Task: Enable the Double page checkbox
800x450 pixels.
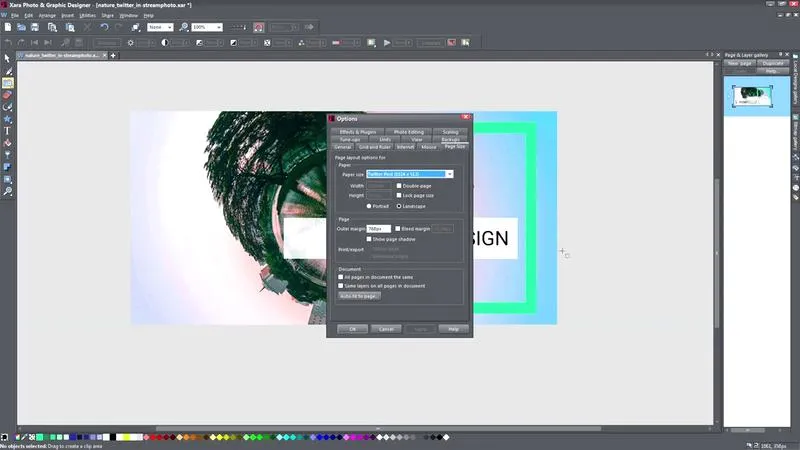Action: (399, 185)
